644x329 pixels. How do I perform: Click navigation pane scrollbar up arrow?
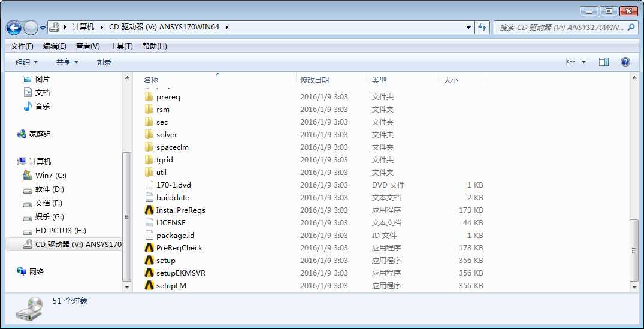[127, 78]
